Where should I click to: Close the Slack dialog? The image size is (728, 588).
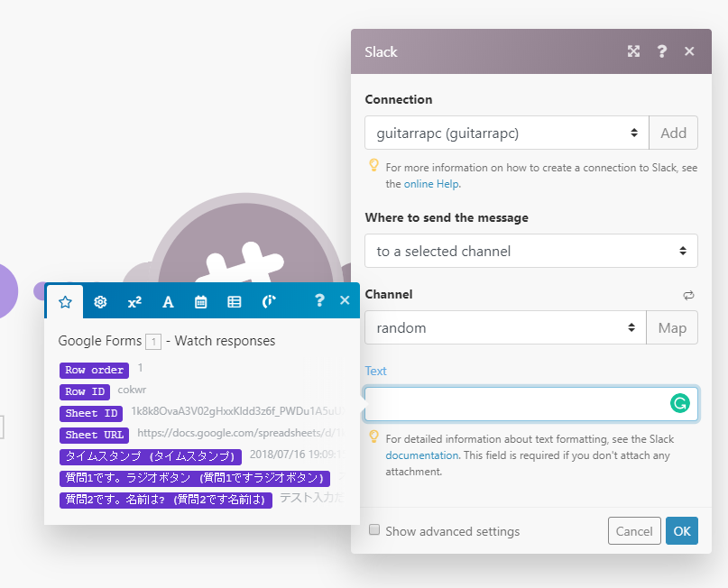point(689,51)
